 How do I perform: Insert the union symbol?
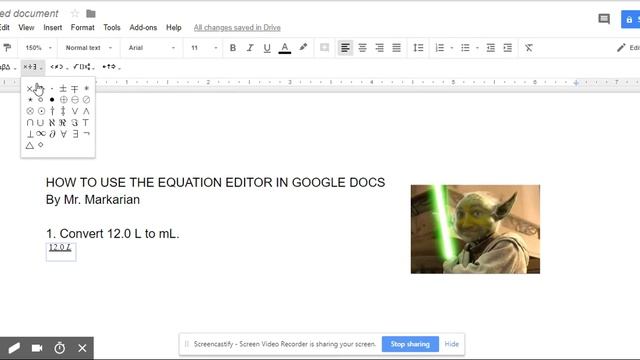pos(40,122)
